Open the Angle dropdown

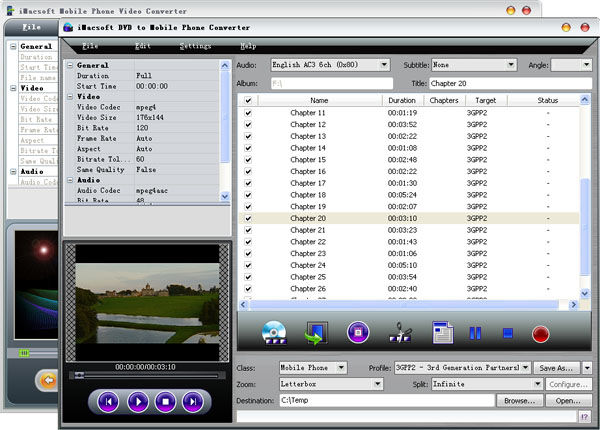click(586, 65)
